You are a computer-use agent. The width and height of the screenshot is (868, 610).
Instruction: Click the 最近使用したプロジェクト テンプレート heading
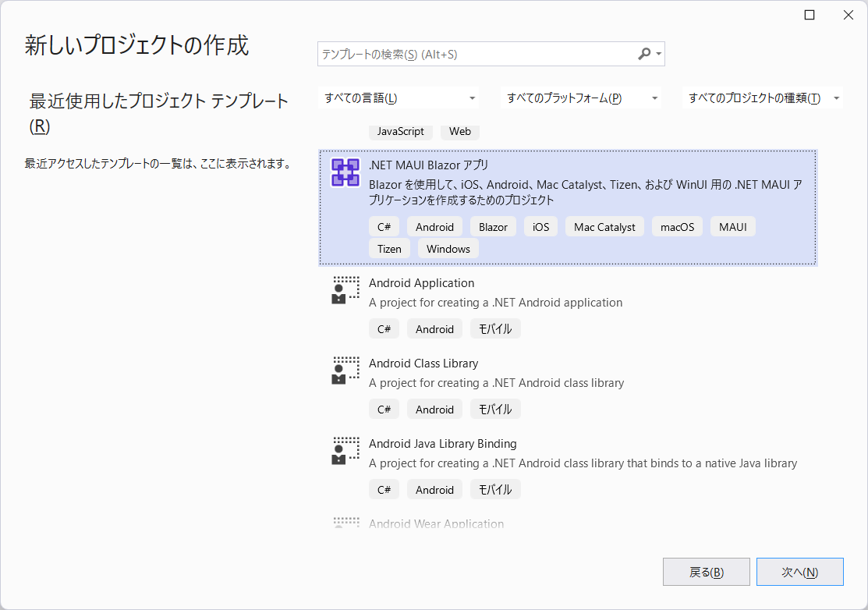[x=158, y=113]
